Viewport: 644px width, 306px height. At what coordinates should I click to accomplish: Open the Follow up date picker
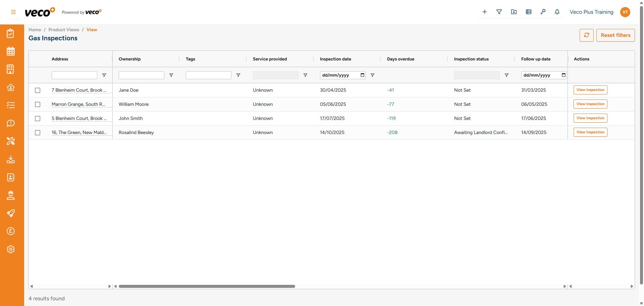(x=563, y=75)
